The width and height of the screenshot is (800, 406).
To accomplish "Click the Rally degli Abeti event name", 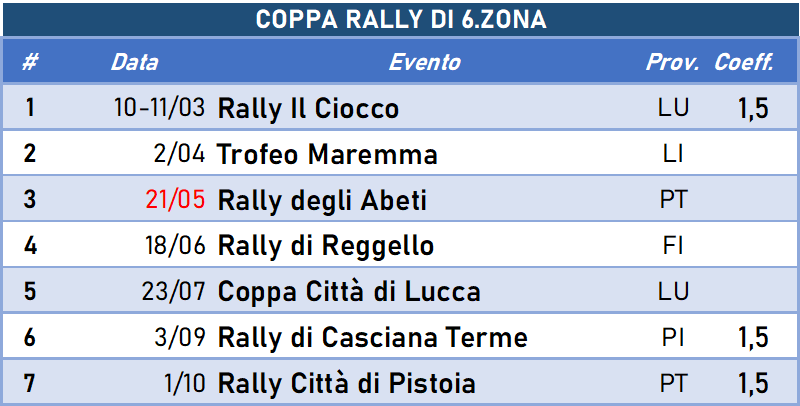I will coord(322,200).
